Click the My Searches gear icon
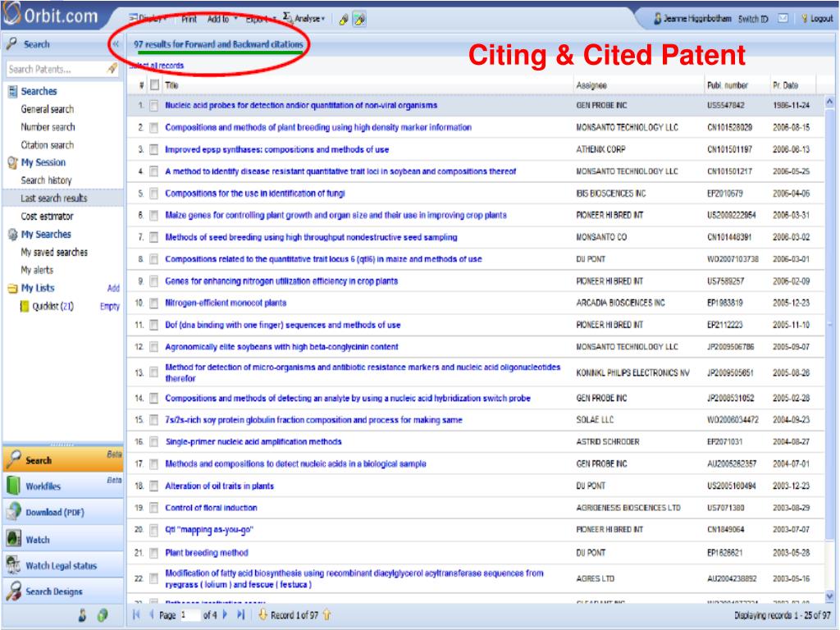The image size is (840, 630). 13,234
